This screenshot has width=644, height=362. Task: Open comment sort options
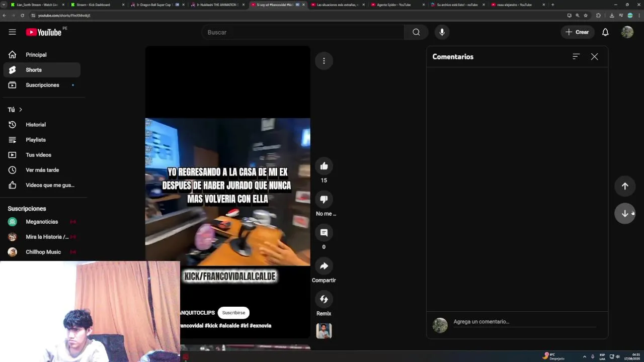[x=576, y=57]
